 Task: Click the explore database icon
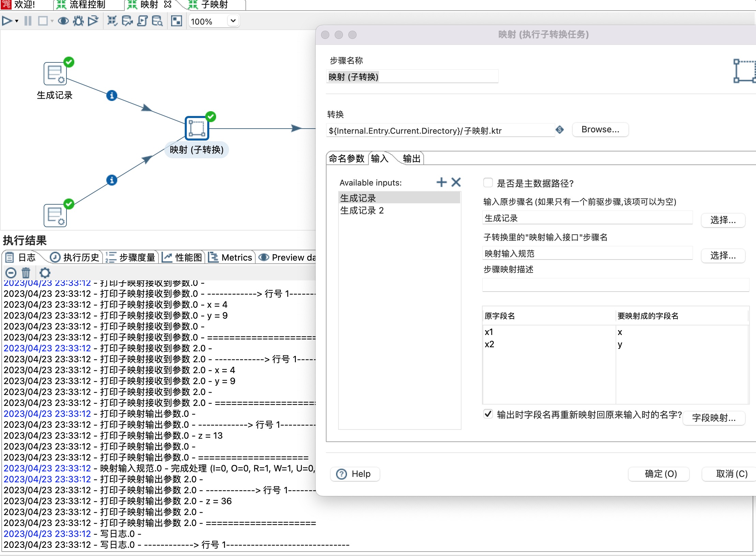[157, 21]
